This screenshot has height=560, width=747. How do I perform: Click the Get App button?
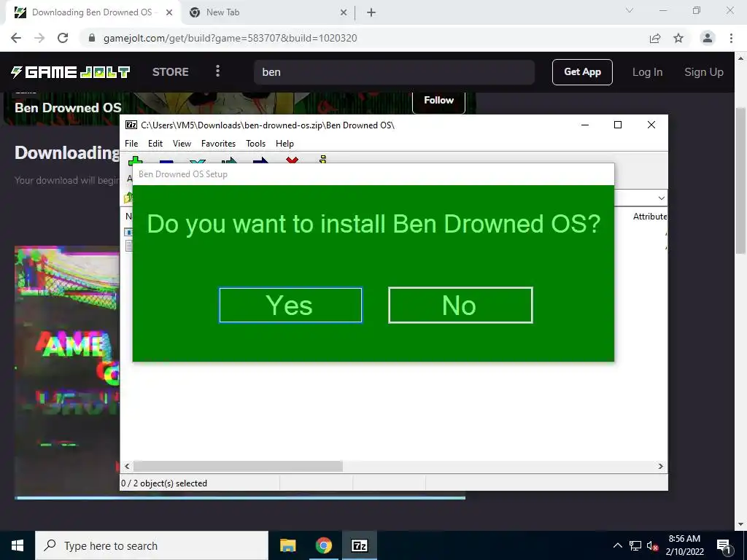(x=582, y=72)
